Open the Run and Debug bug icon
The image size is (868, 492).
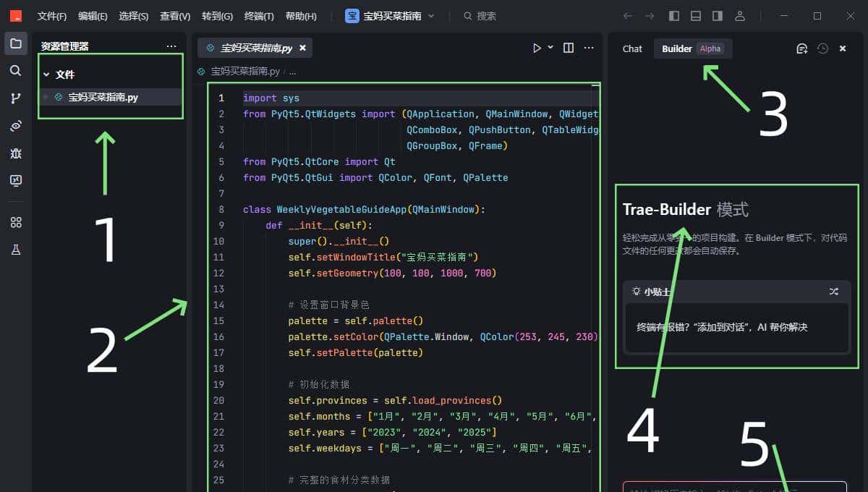[15, 153]
